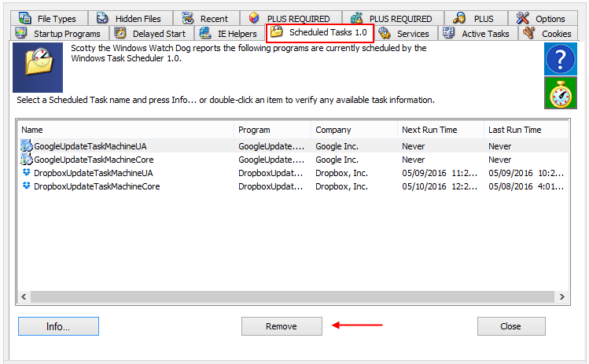589x364 pixels.
Task: Open the Services tab
Action: (406, 34)
